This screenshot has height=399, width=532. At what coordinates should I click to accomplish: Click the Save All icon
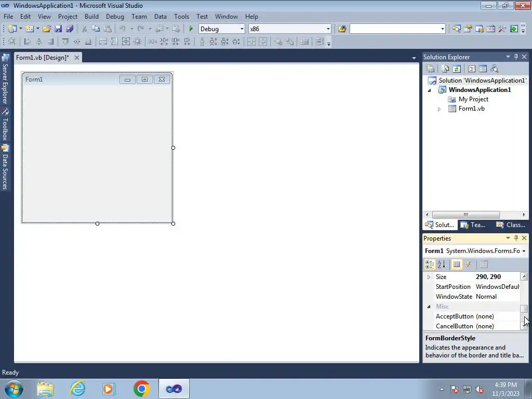[x=70, y=29]
